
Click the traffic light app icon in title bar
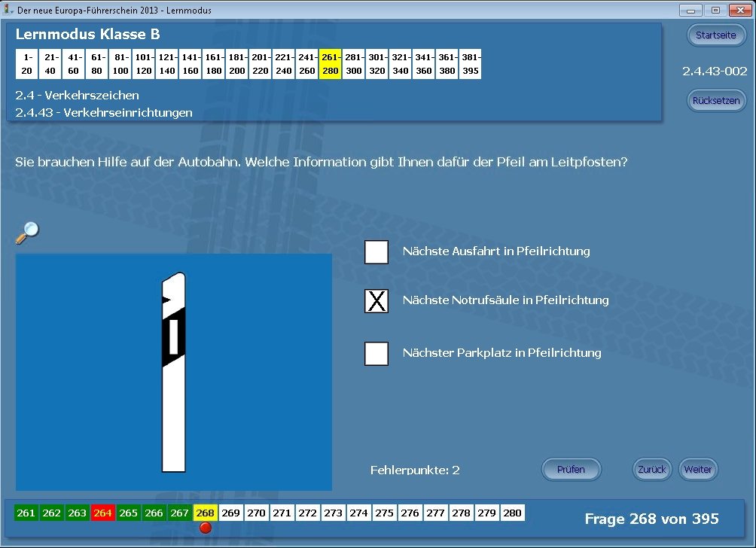[8, 11]
